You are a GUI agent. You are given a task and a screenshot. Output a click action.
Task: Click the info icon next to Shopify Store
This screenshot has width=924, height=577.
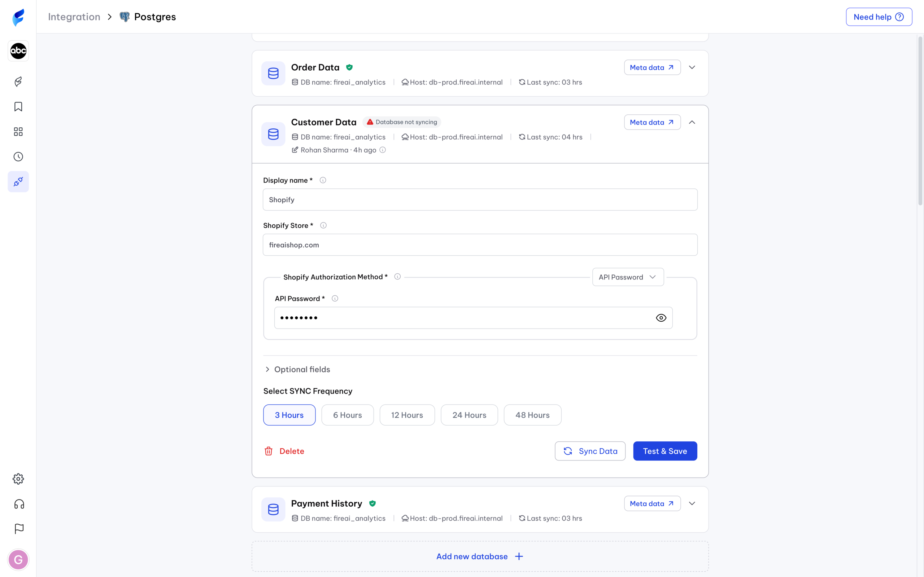(323, 225)
